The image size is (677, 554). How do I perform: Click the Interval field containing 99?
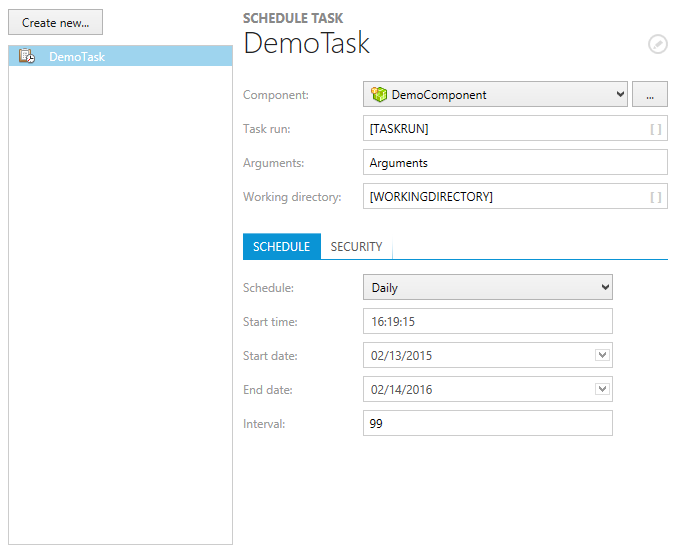pyautogui.click(x=486, y=423)
